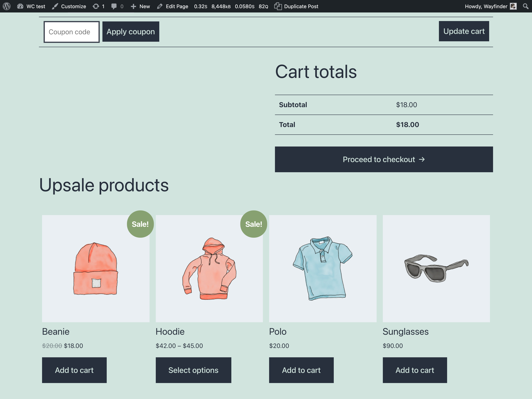The height and width of the screenshot is (399, 532).
Task: Proceed to checkout
Action: click(384, 159)
